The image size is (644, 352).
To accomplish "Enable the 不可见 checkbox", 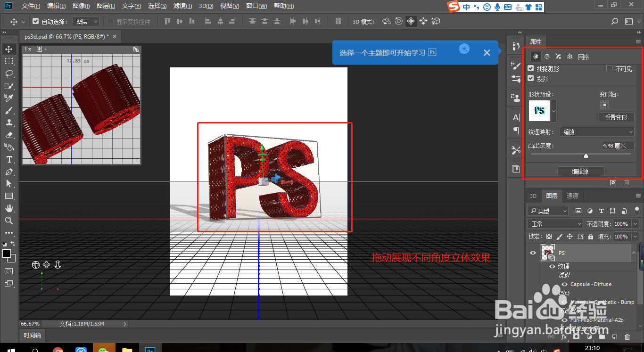I will (609, 68).
